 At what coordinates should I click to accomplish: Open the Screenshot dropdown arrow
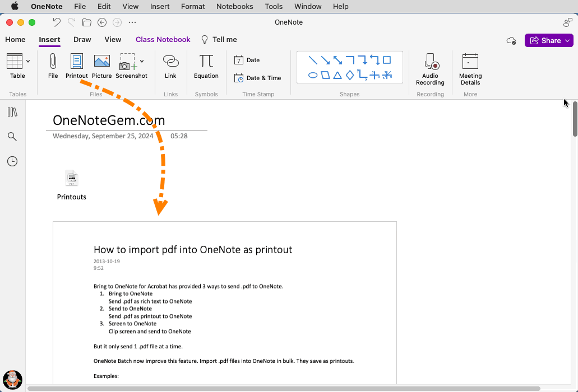[142, 62]
